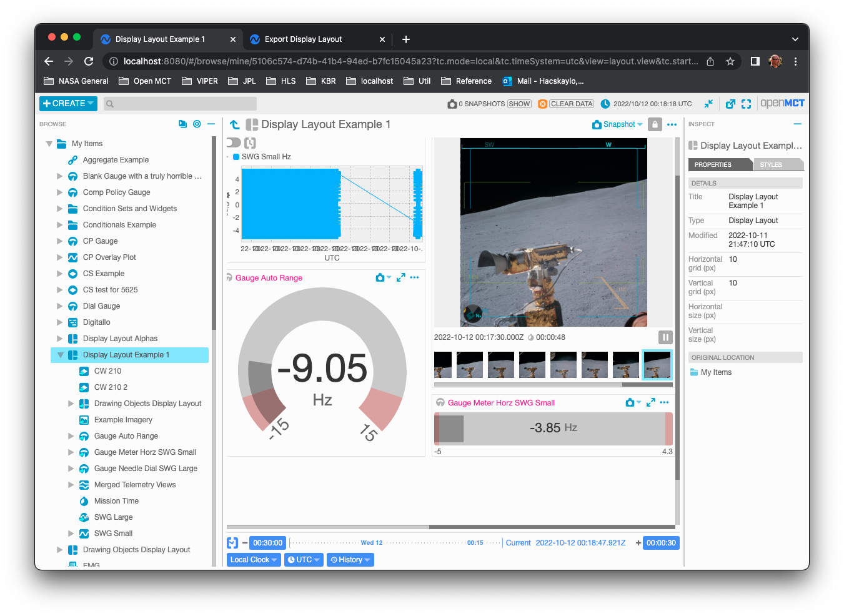Open the CREATE menu
Image resolution: width=844 pixels, height=616 pixels.
67,103
